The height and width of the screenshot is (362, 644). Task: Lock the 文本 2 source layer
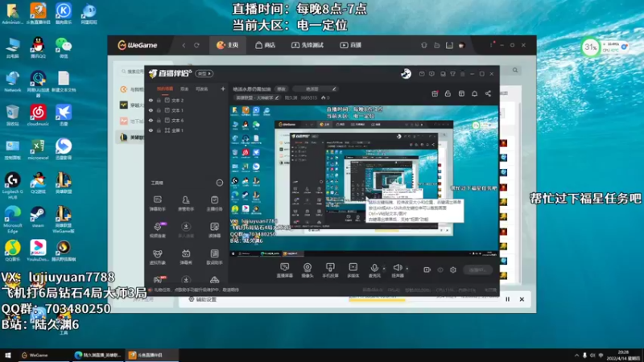click(159, 100)
